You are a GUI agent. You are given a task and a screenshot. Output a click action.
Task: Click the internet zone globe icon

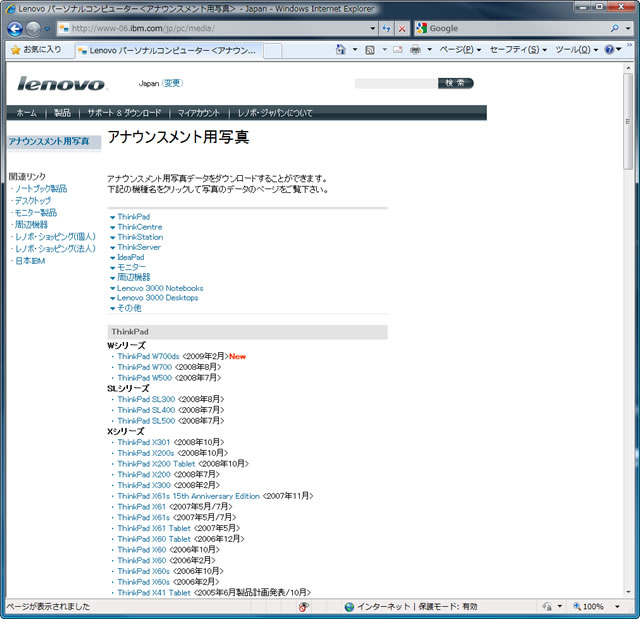pyautogui.click(x=349, y=607)
